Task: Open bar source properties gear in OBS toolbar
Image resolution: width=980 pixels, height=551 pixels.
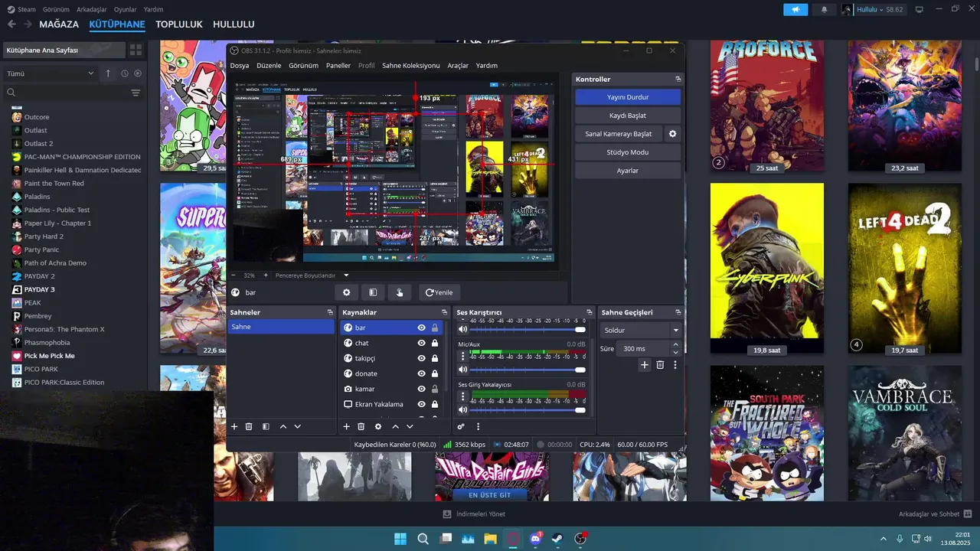Action: pos(346,292)
